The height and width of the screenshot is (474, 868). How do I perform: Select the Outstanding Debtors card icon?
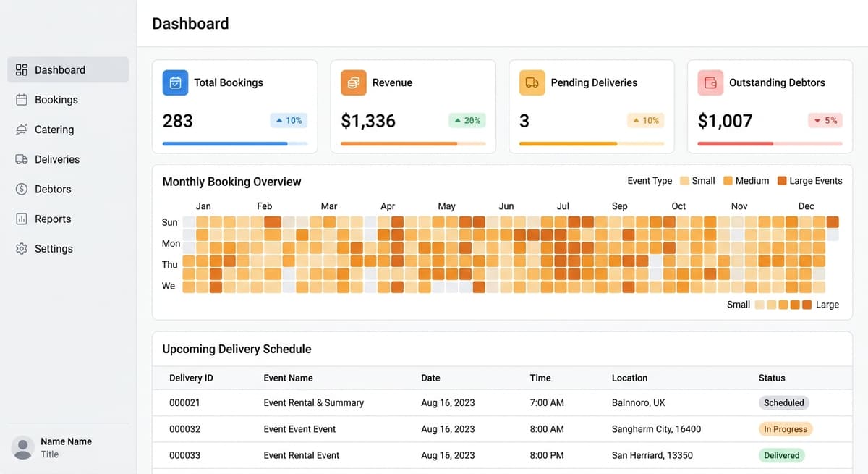710,82
